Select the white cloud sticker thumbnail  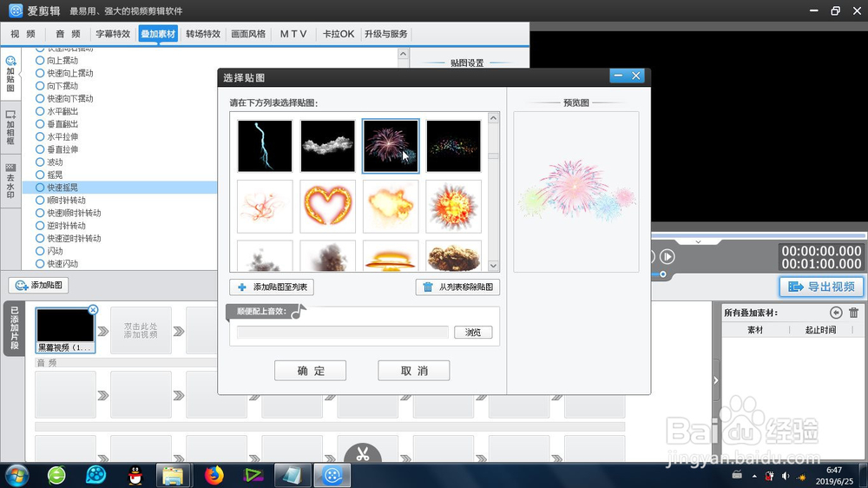328,146
